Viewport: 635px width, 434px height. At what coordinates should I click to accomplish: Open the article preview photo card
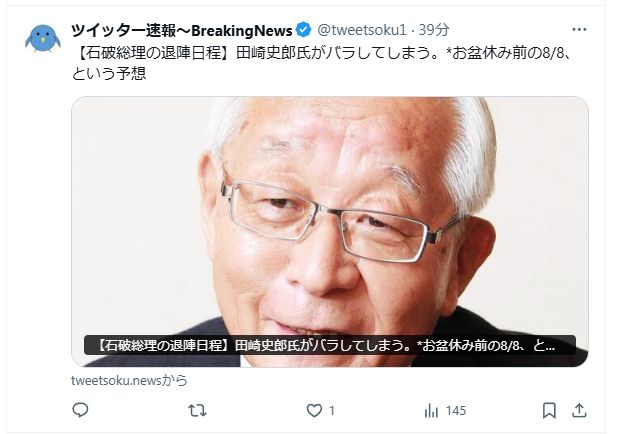tap(330, 232)
